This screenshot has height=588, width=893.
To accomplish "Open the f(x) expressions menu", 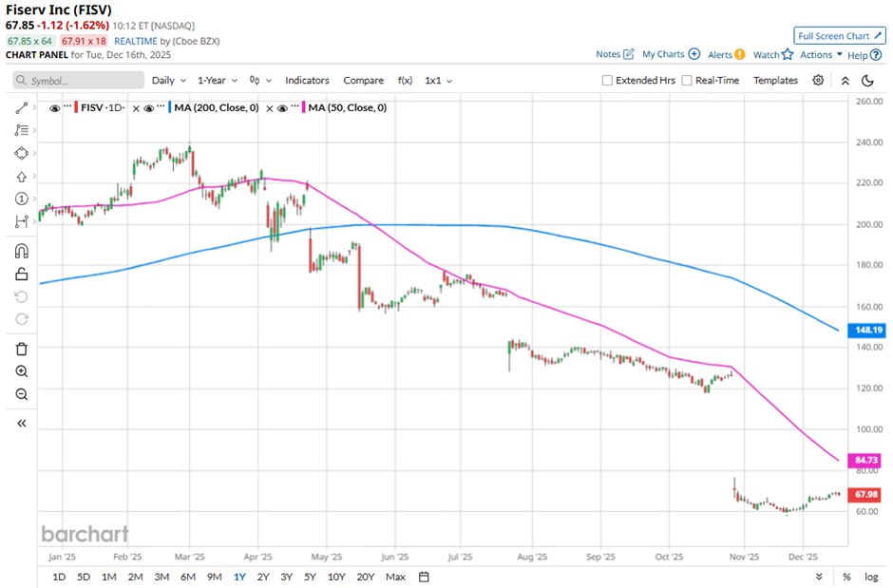I will (x=405, y=80).
